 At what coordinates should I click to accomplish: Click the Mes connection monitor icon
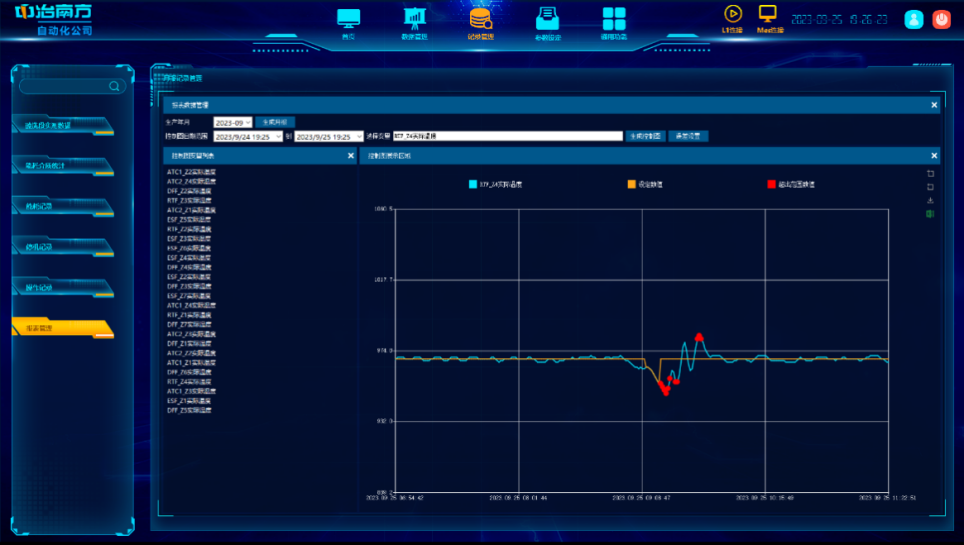coord(768,14)
